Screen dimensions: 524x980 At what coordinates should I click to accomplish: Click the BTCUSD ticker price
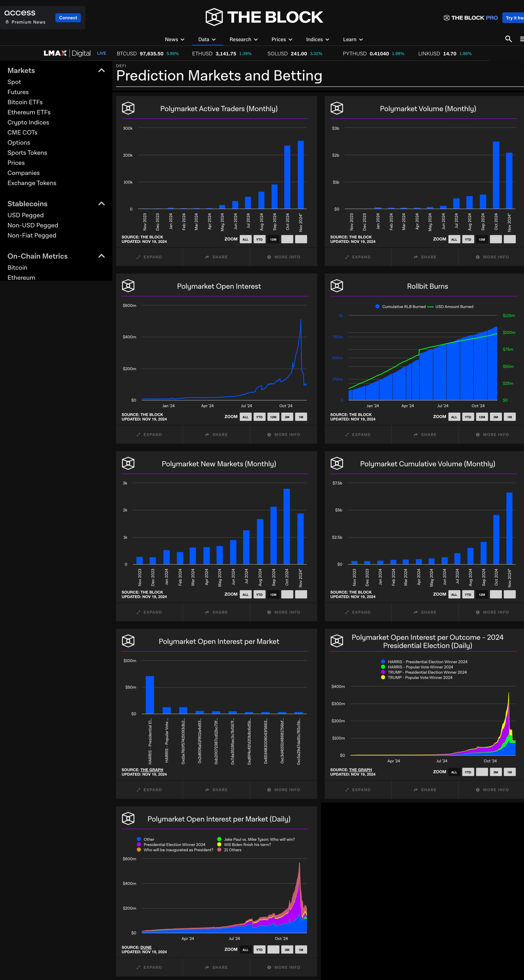coord(151,54)
